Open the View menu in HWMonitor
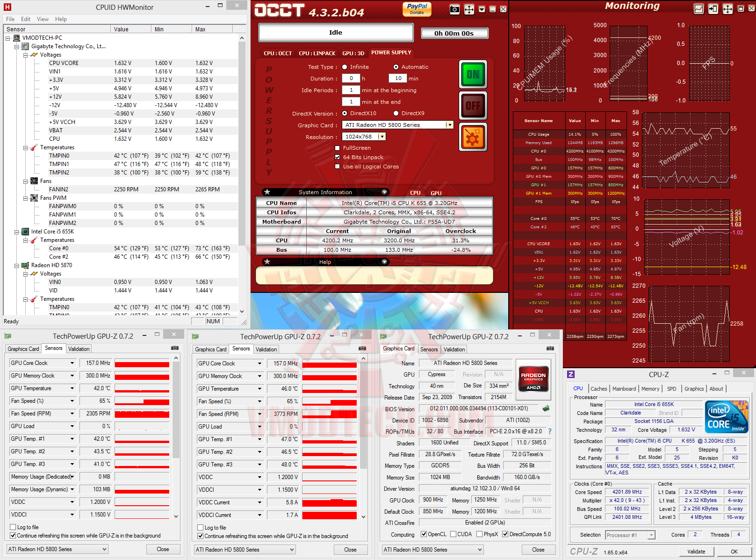This screenshot has height=560, width=756. point(43,19)
